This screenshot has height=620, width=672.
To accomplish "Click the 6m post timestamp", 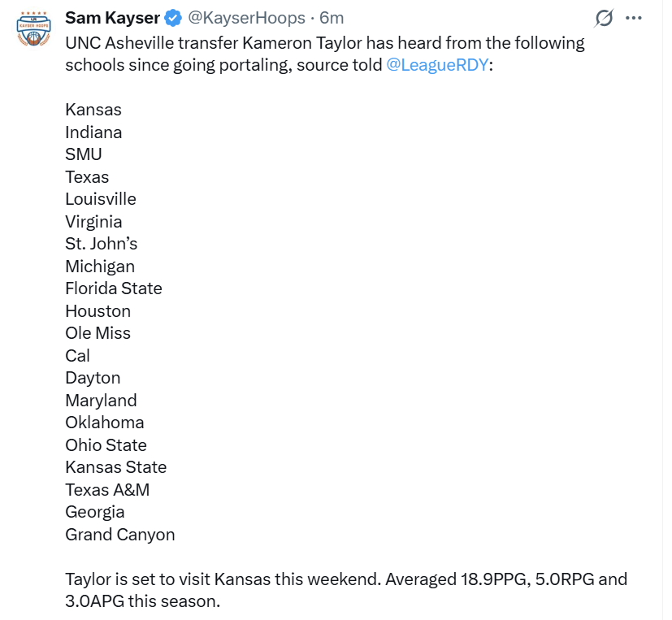I will pyautogui.click(x=332, y=18).
